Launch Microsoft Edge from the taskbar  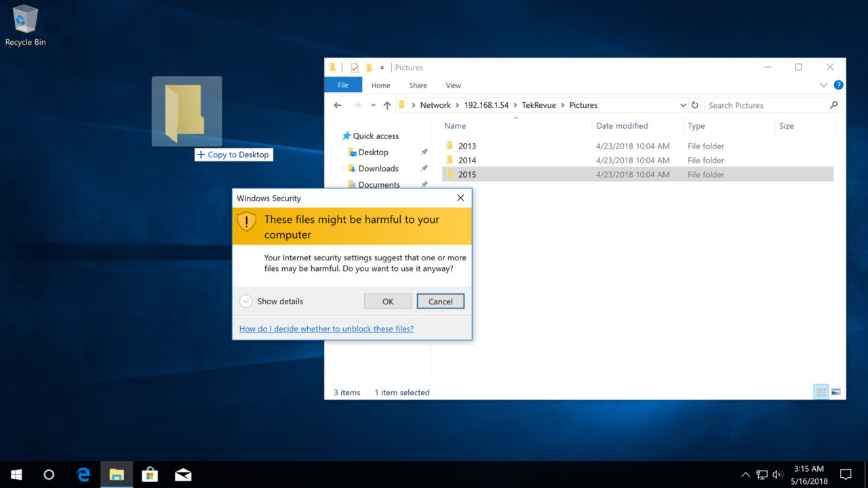click(83, 474)
